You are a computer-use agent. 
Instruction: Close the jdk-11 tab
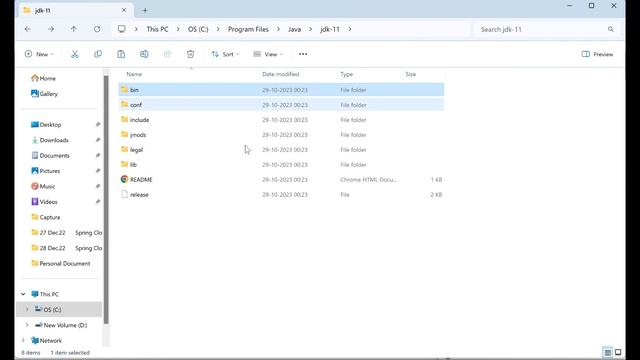[x=124, y=10]
